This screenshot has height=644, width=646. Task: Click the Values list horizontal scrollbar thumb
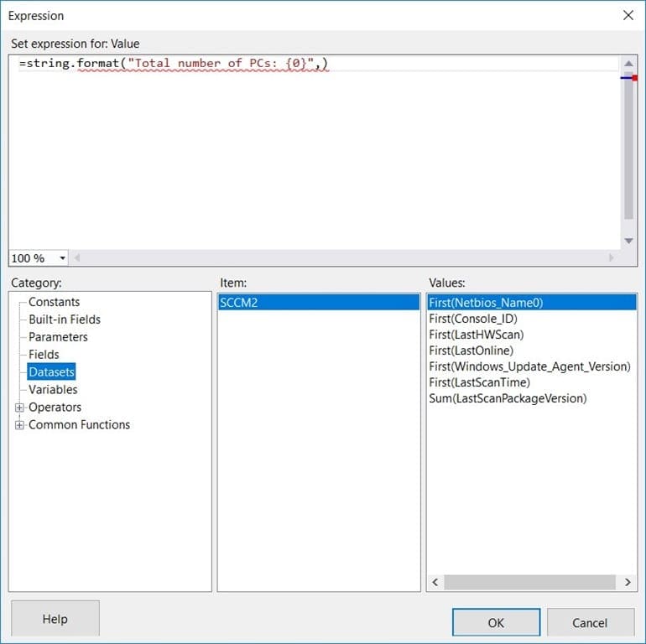[x=529, y=582]
